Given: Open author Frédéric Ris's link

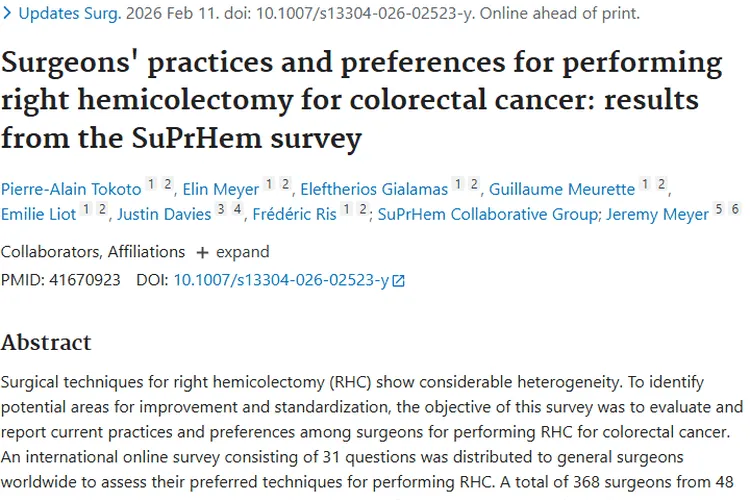Looking at the screenshot, I should pyautogui.click(x=295, y=214).
